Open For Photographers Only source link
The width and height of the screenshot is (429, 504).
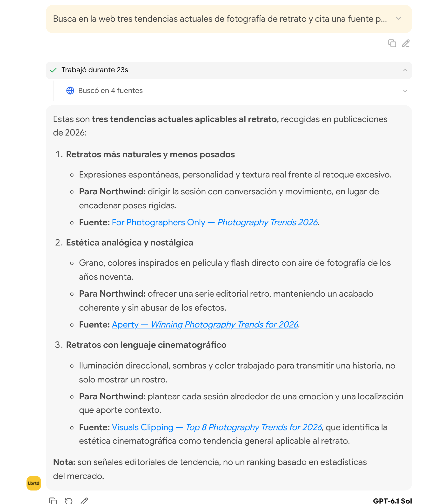215,222
